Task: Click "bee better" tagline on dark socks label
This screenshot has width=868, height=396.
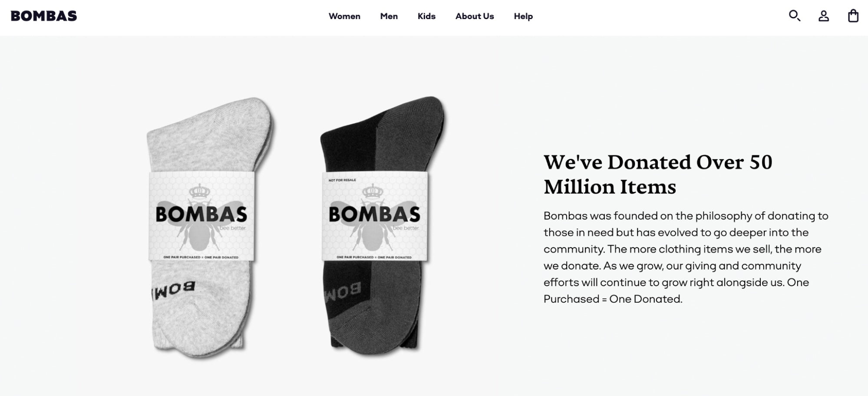Action: tap(406, 228)
